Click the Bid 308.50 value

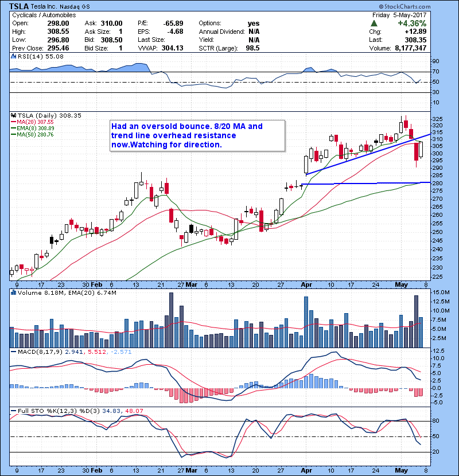(x=111, y=40)
